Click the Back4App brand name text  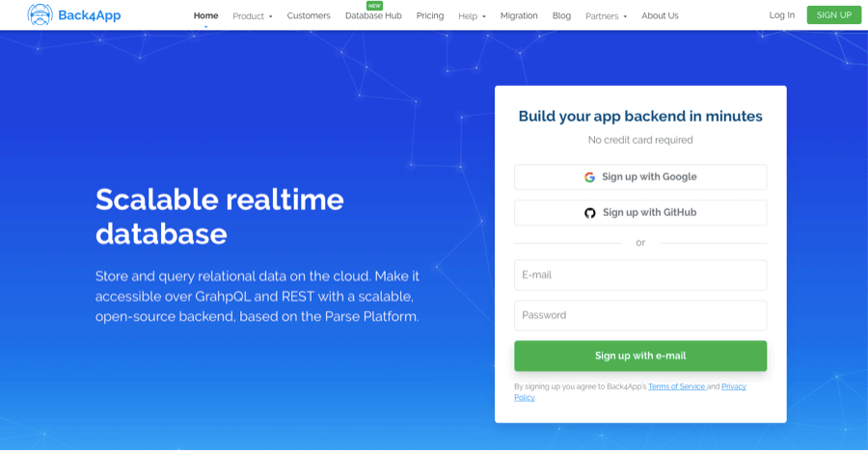[x=89, y=15]
